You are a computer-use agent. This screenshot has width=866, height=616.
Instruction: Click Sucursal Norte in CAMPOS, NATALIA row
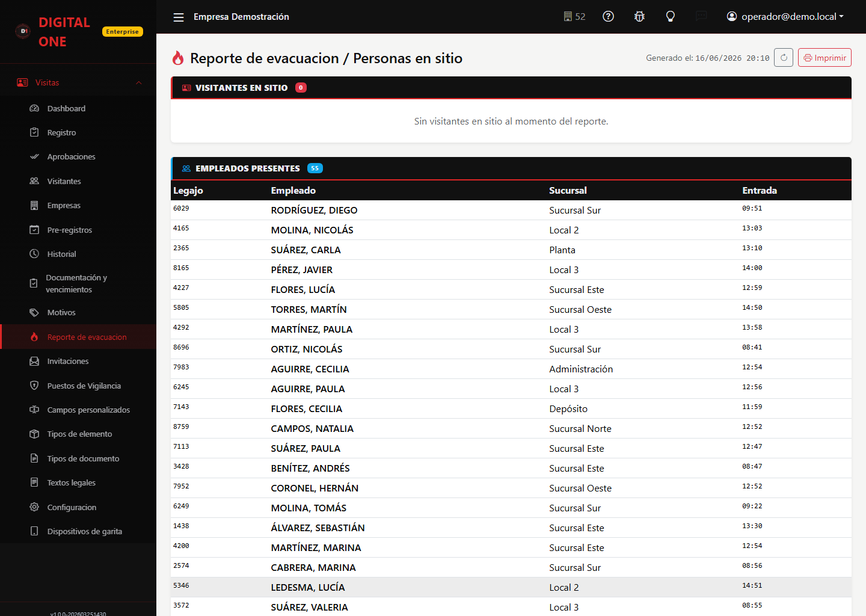coord(580,428)
